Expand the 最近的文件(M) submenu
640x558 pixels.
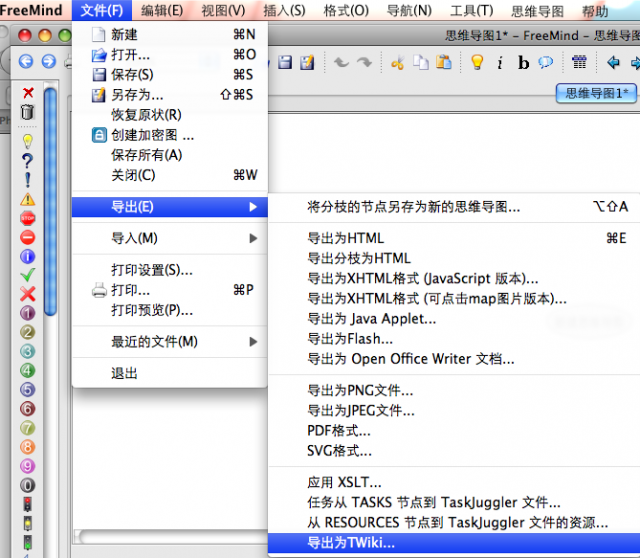click(170, 342)
